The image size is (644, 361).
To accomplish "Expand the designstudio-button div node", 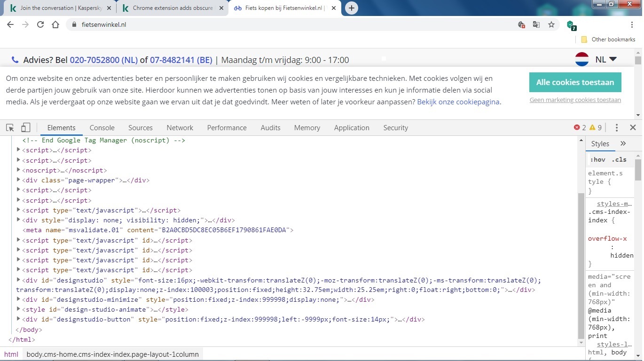I will click(x=18, y=319).
